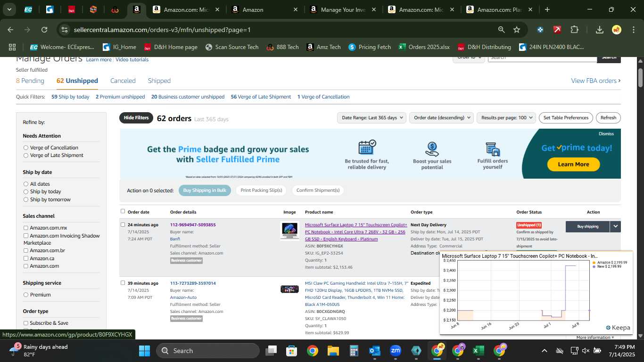Switch to Shipped orders tab
Image resolution: width=644 pixels, height=362 pixels.
point(159,81)
